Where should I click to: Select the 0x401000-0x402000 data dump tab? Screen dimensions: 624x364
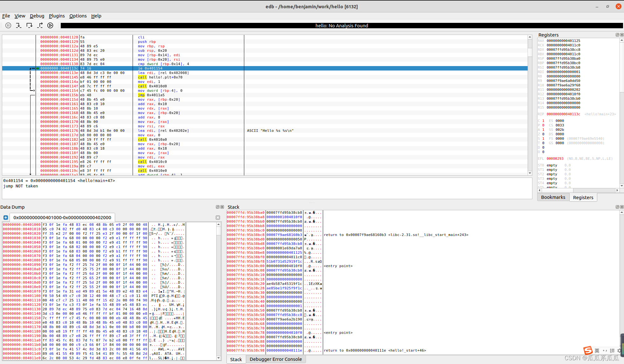click(x=62, y=218)
